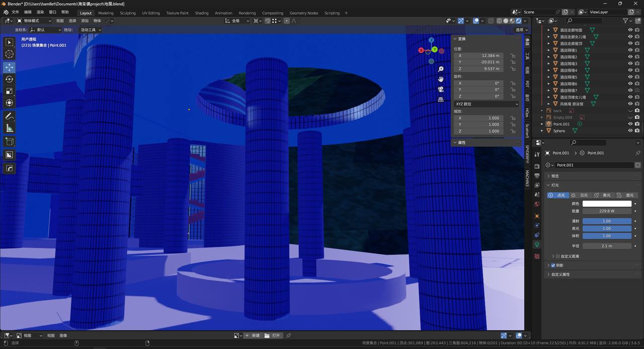Image resolution: width=644 pixels, height=349 pixels.
Task: Toggle the 阴影 shadow checkbox
Action: tap(553, 265)
